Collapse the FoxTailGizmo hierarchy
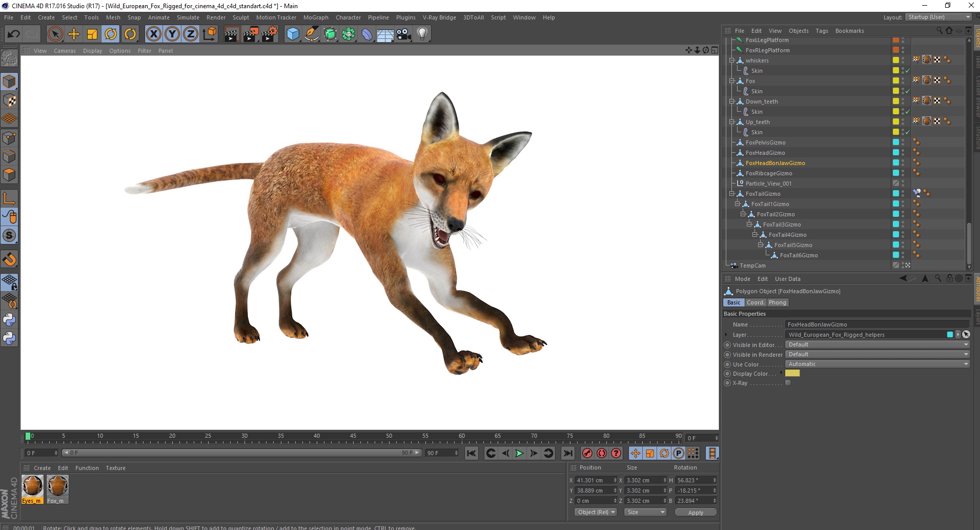This screenshot has width=980, height=530. click(x=732, y=194)
